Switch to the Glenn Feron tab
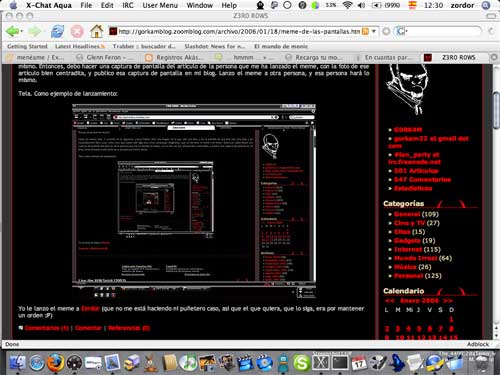The width and height of the screenshot is (500, 375). click(104, 57)
